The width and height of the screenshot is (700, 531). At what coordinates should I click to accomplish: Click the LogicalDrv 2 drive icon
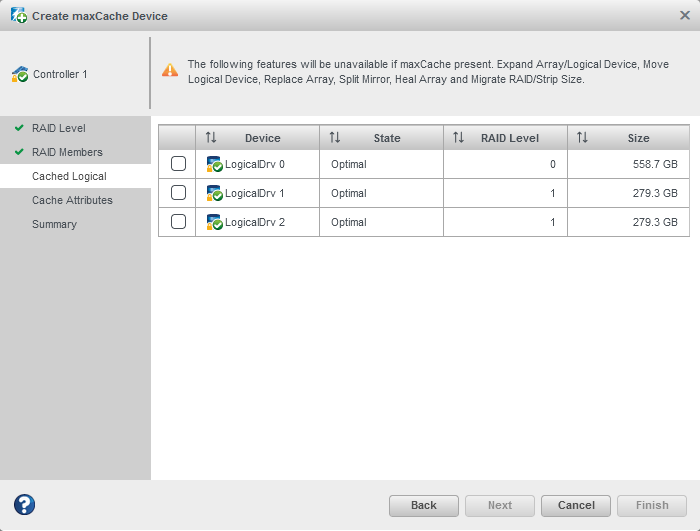[214, 222]
